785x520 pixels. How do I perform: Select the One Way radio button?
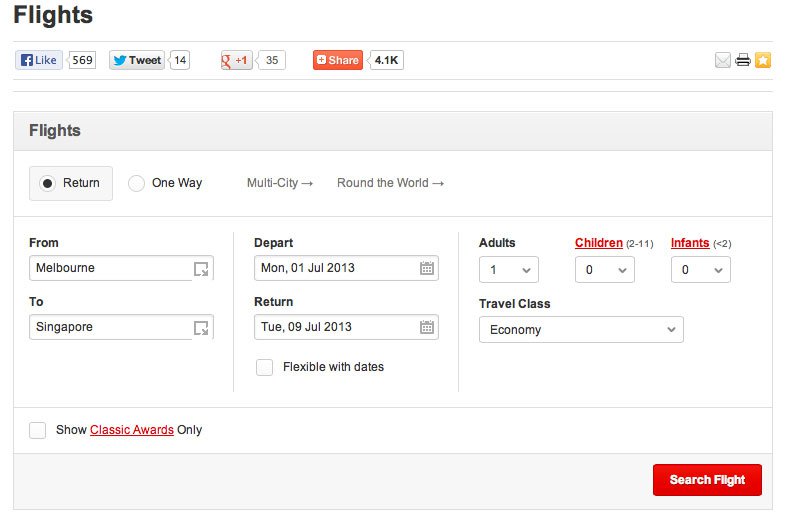[x=136, y=183]
